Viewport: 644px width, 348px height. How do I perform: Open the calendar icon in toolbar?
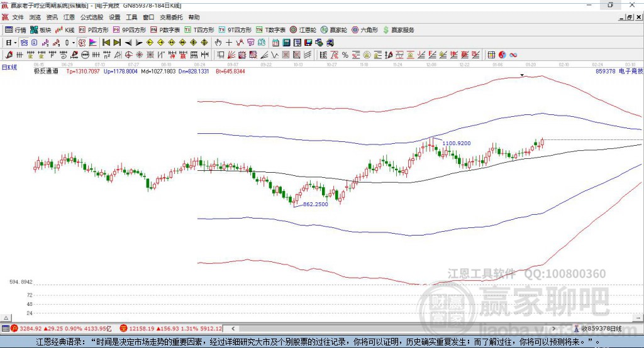pos(275,43)
